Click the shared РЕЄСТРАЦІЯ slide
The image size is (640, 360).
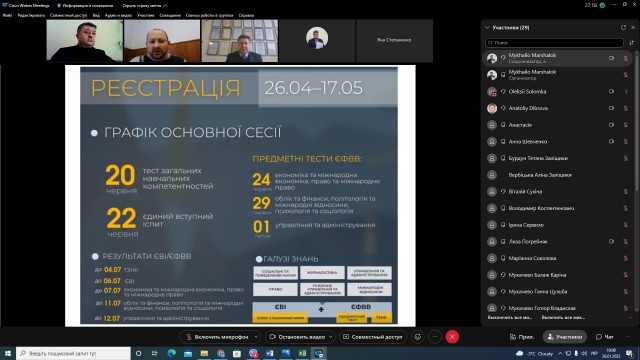[240, 196]
